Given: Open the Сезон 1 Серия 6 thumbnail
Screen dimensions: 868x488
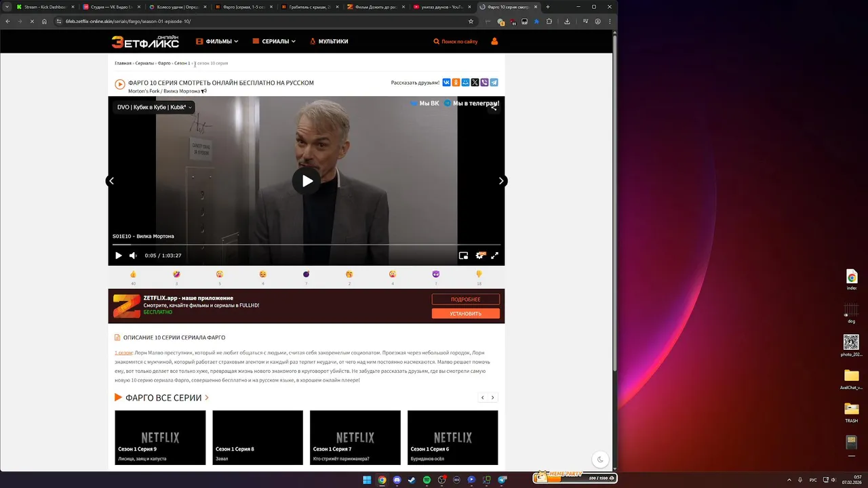Looking at the screenshot, I should [x=453, y=438].
